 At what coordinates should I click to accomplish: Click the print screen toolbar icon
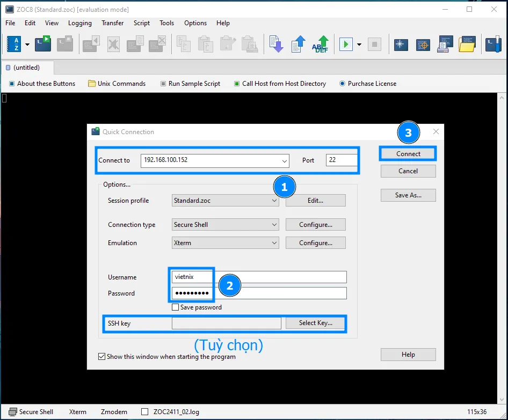click(x=445, y=44)
